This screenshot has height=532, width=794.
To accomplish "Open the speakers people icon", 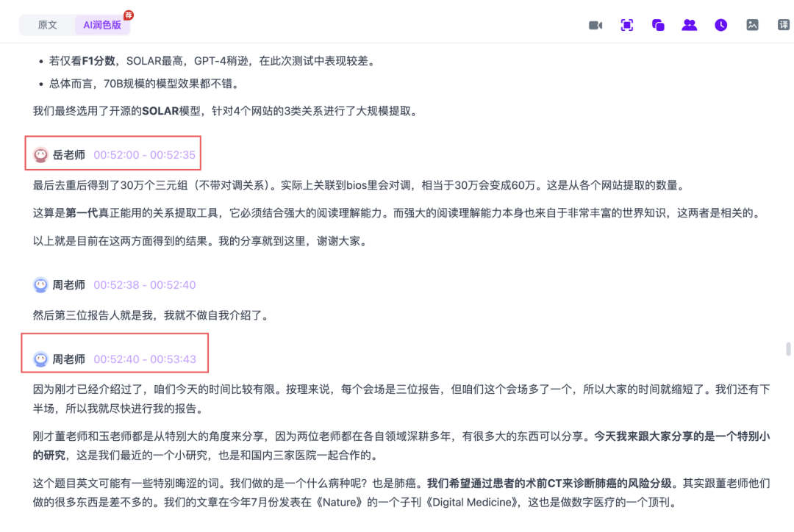I will (x=689, y=25).
